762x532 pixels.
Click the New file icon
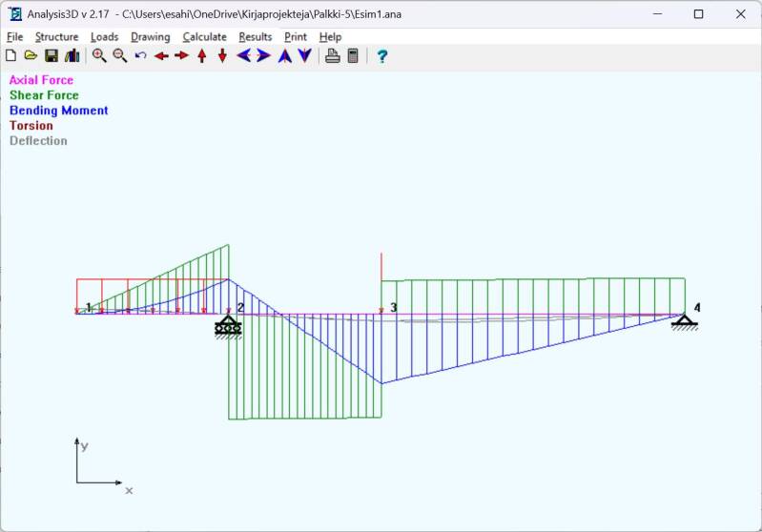click(10, 56)
